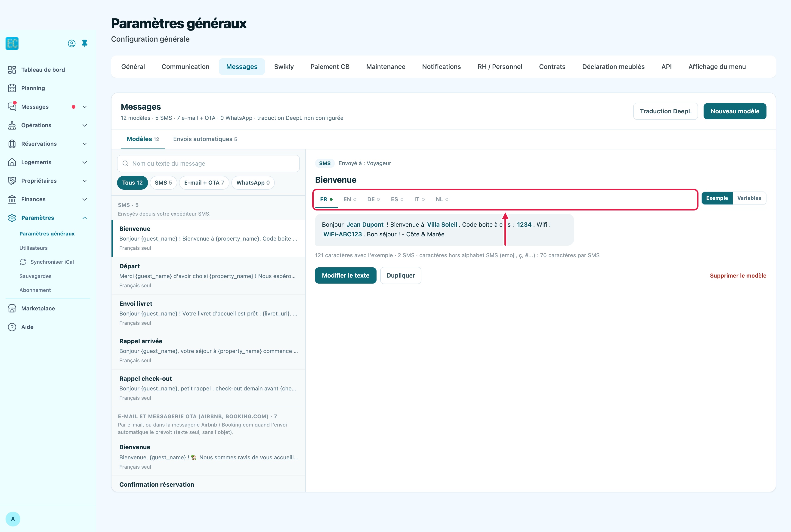Click the Messages chat icon in sidebar
This screenshot has height=532, width=791.
(12, 107)
